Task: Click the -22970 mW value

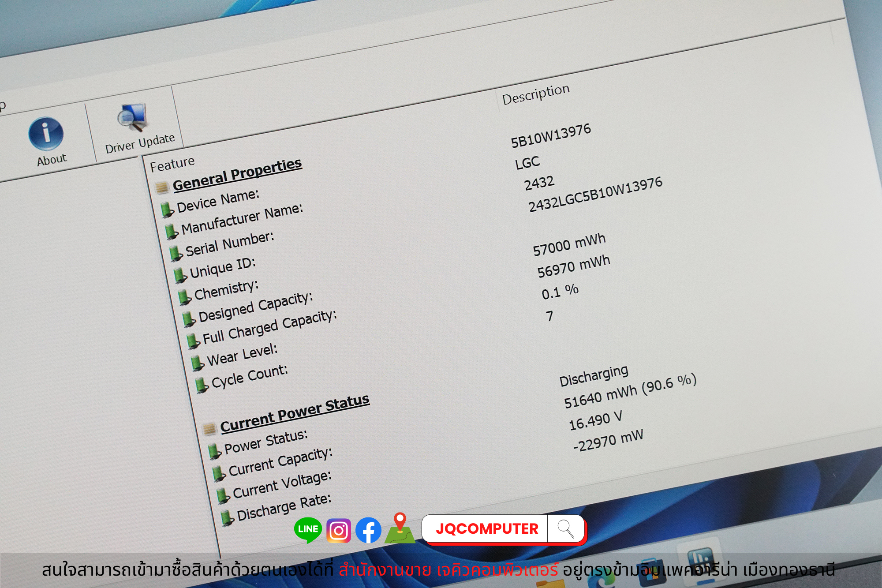Action: point(608,440)
